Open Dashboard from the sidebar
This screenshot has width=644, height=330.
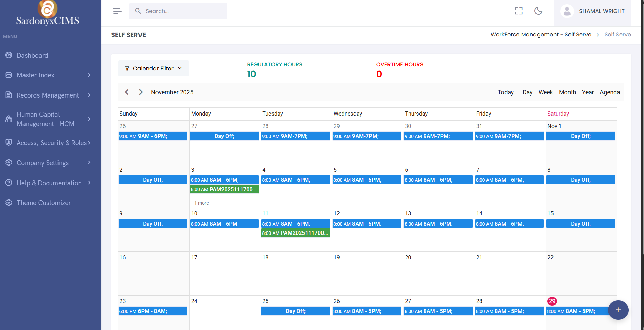(32, 55)
